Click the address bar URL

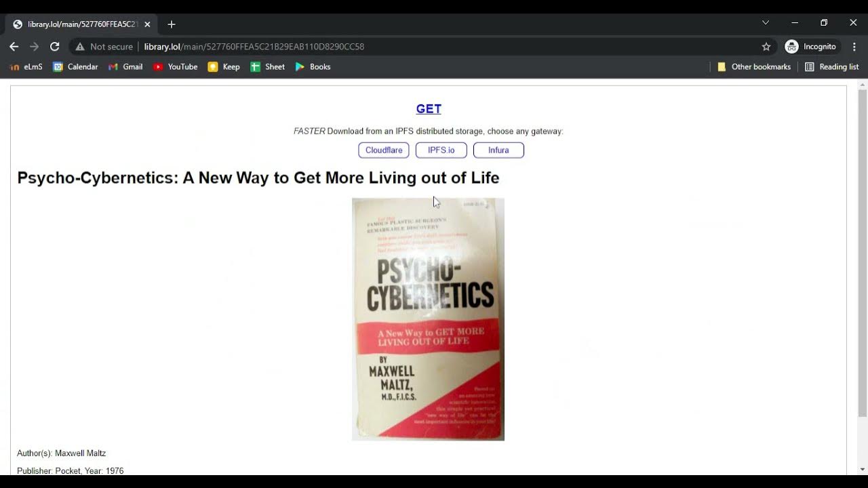click(254, 47)
